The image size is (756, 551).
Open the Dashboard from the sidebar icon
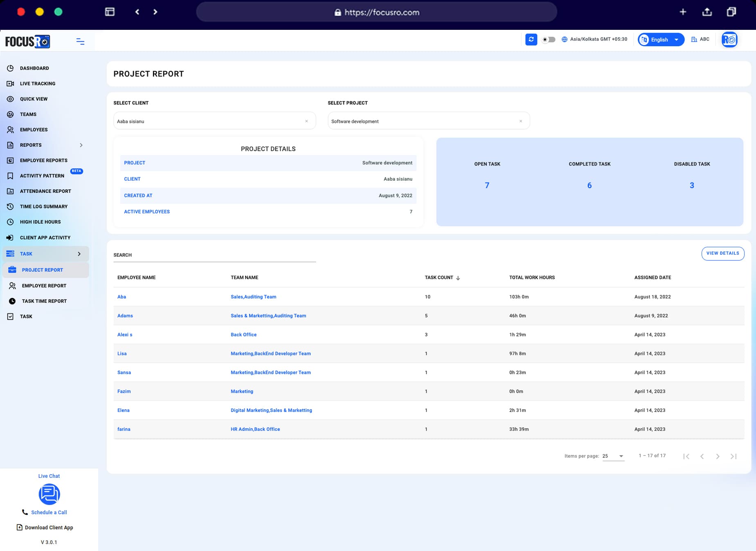click(x=11, y=68)
